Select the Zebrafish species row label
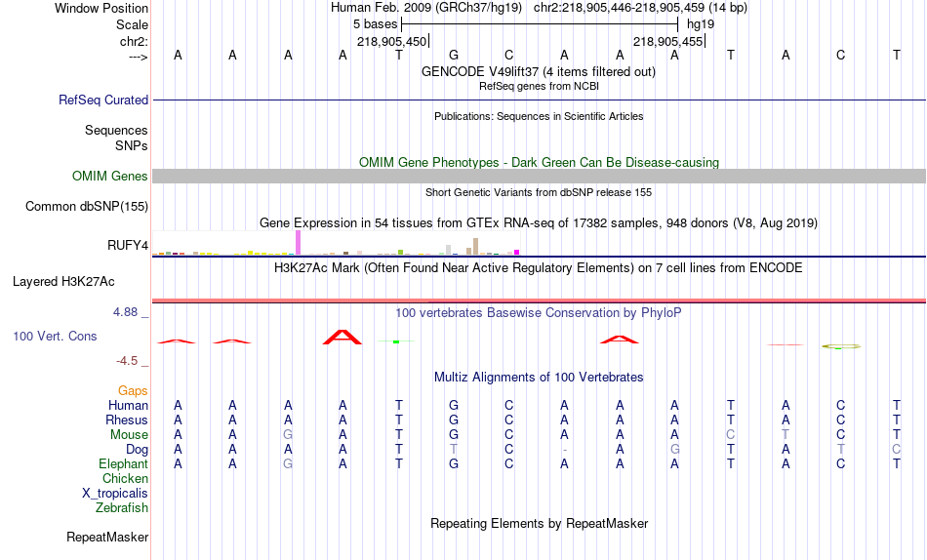Image resolution: width=927 pixels, height=560 pixels. coord(122,507)
